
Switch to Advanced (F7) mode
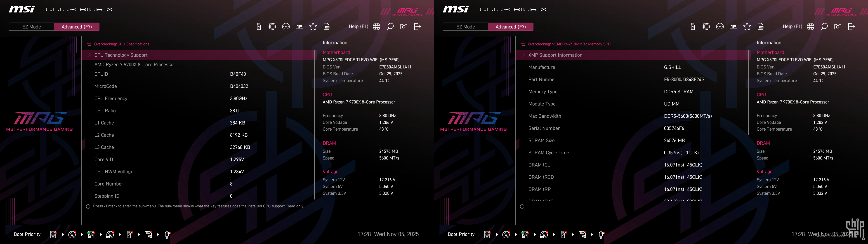77,27
